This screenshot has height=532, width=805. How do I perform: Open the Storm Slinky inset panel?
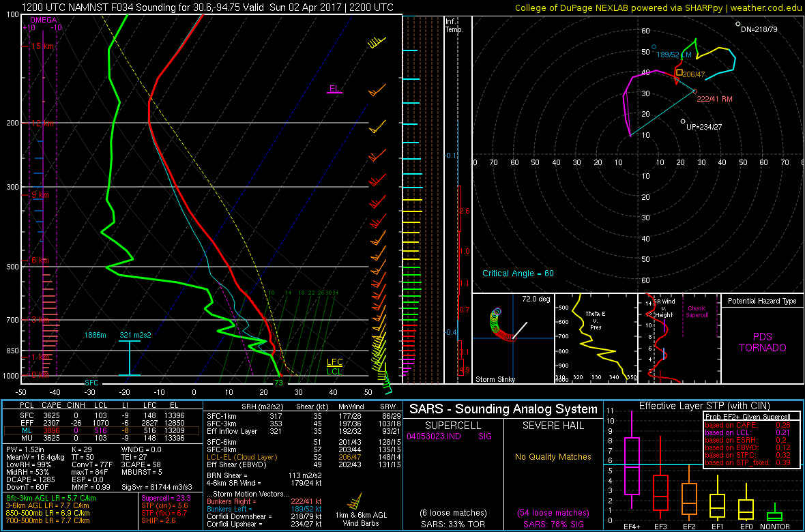pos(513,338)
